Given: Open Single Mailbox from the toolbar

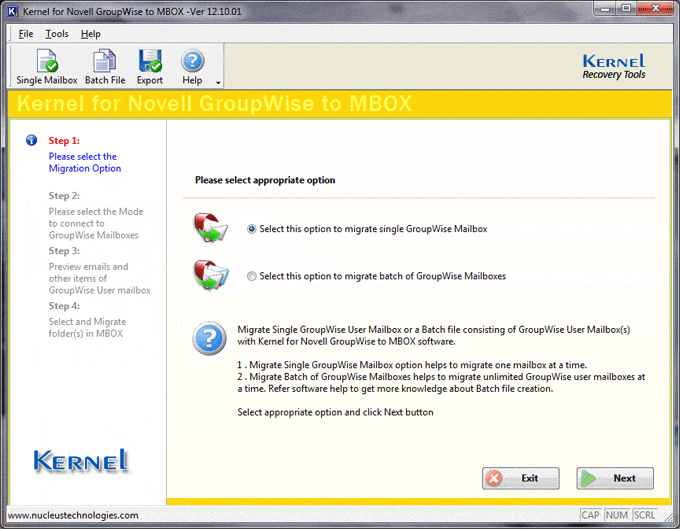Looking at the screenshot, I should 47,67.
